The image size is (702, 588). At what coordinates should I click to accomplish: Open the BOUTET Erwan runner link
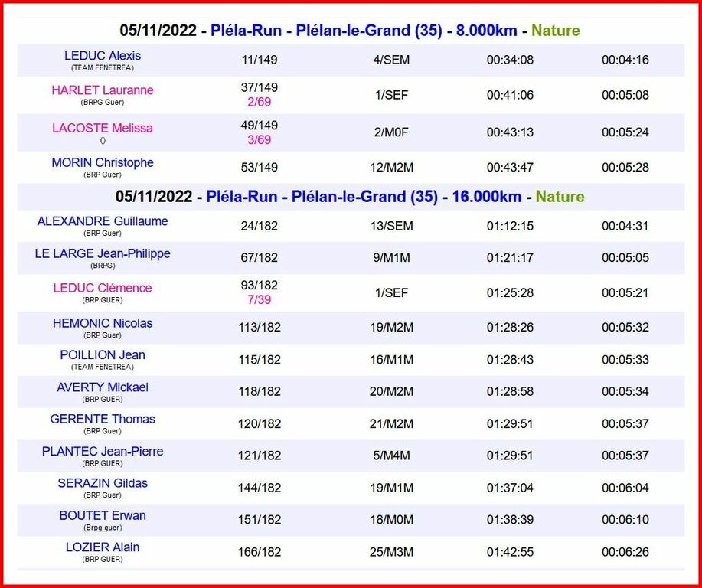click(x=103, y=515)
